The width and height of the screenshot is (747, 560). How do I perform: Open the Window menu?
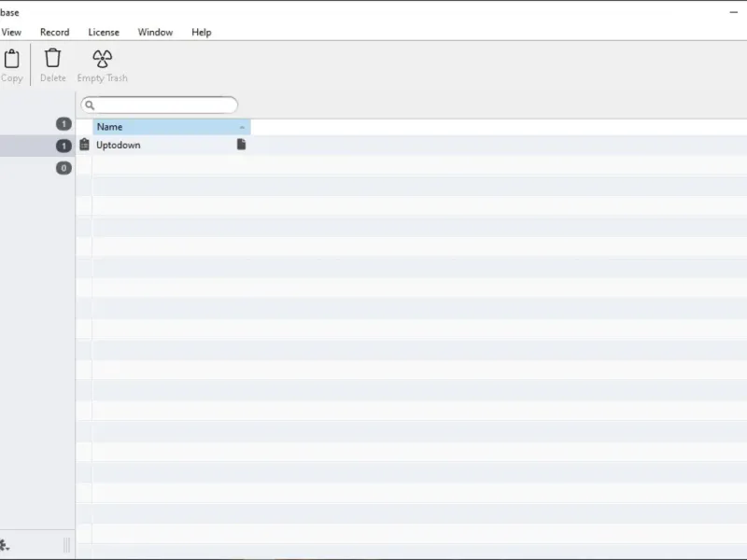[155, 33]
